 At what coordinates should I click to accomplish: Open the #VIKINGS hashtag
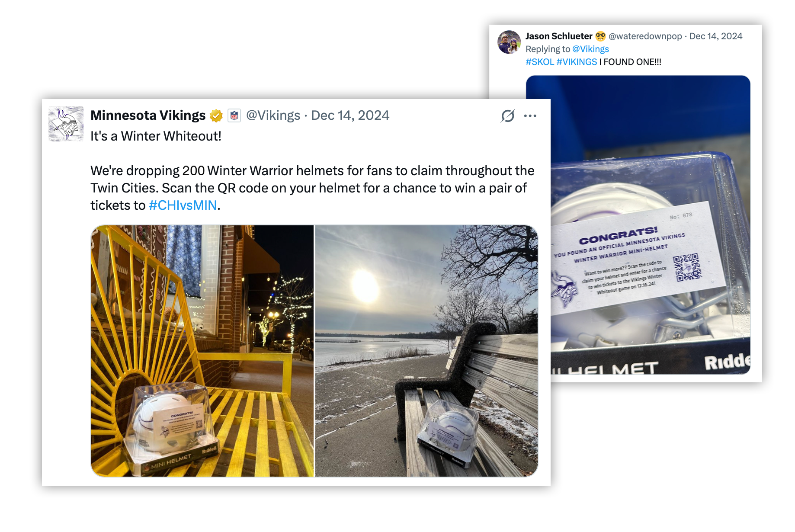click(x=577, y=62)
